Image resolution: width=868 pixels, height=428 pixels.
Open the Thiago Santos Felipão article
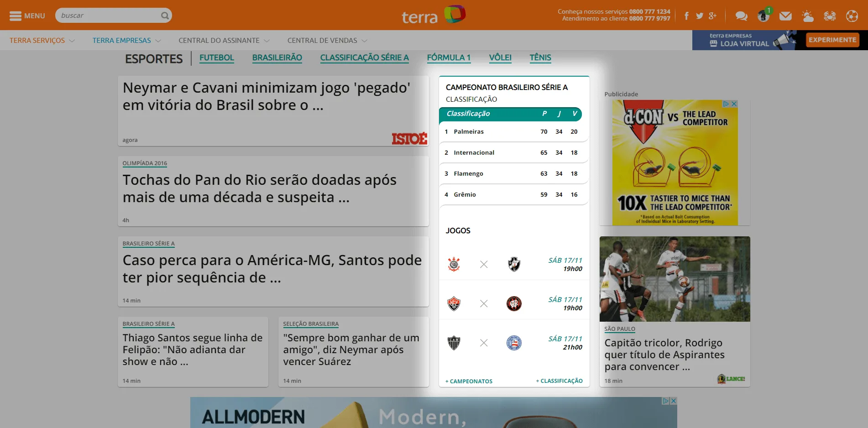193,350
